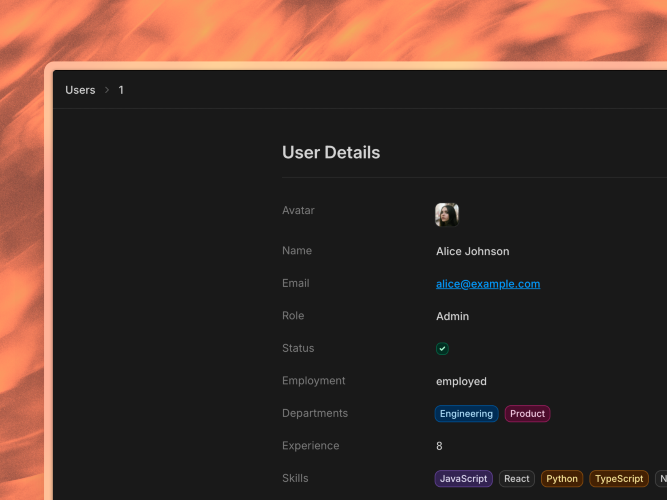Select breadcrumb item 1

(121, 90)
